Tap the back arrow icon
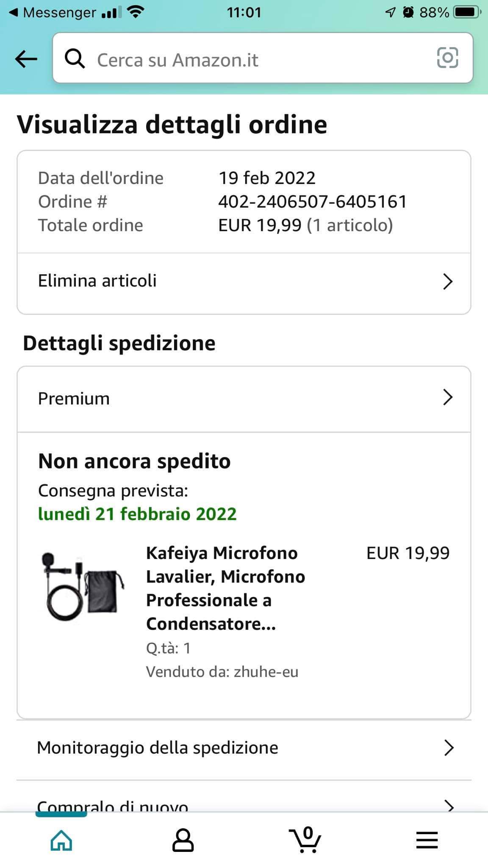This screenshot has height=868, width=488. [x=26, y=59]
